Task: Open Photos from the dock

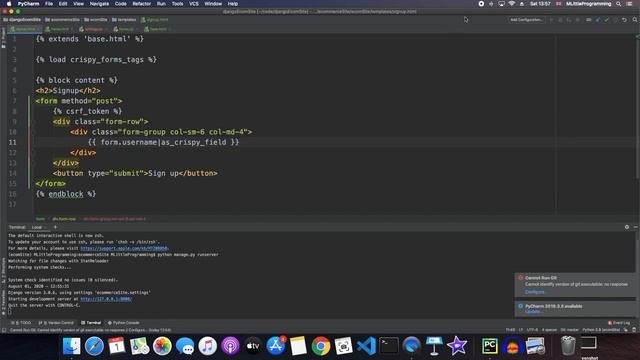Action: [162, 346]
